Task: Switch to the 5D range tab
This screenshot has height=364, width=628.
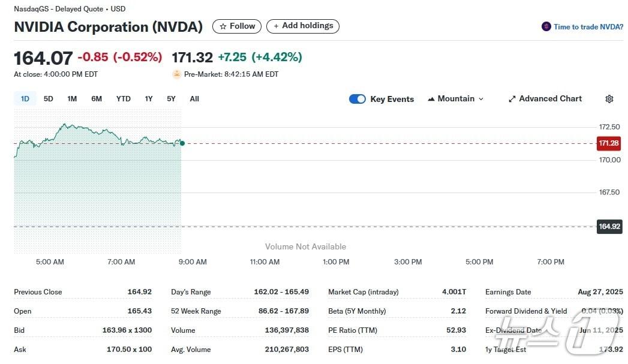Action: [x=49, y=99]
